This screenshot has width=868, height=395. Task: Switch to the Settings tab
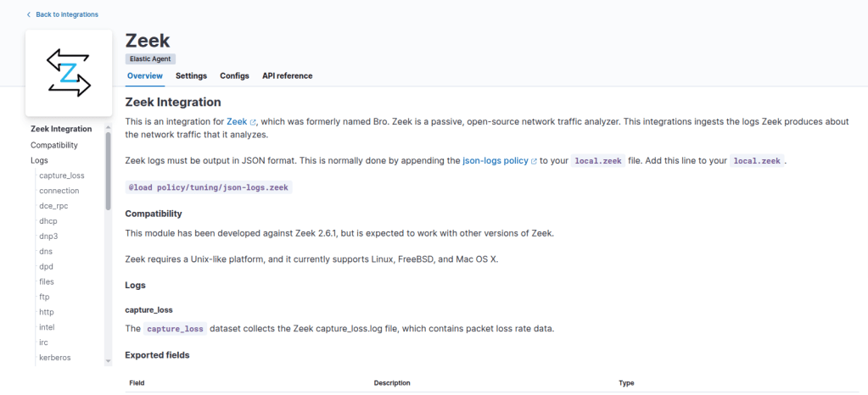pos(191,75)
